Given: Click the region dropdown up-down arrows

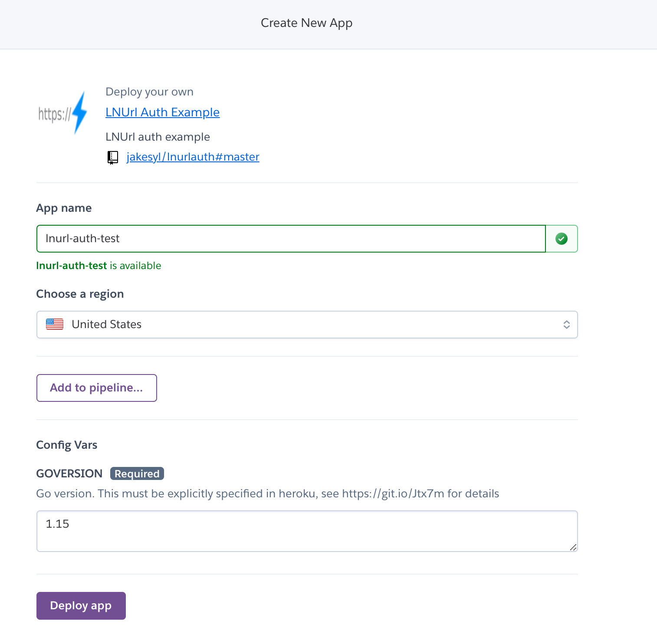Looking at the screenshot, I should coord(566,325).
